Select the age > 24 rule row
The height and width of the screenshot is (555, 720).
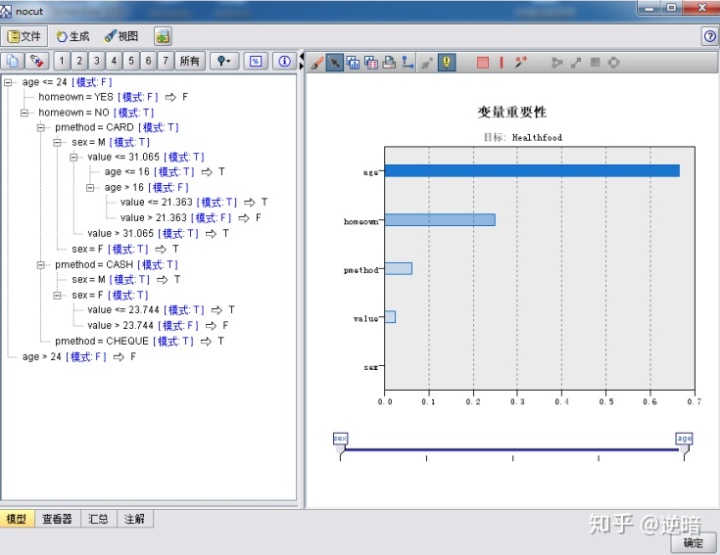pyautogui.click(x=79, y=357)
